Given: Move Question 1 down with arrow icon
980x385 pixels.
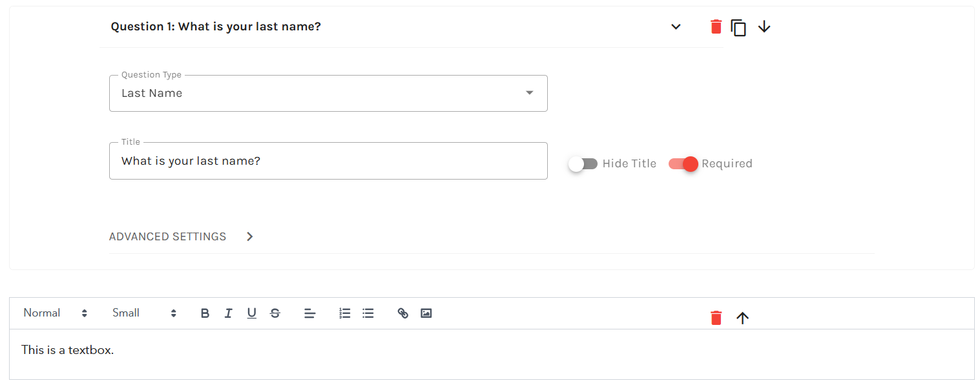Looking at the screenshot, I should tap(764, 26).
